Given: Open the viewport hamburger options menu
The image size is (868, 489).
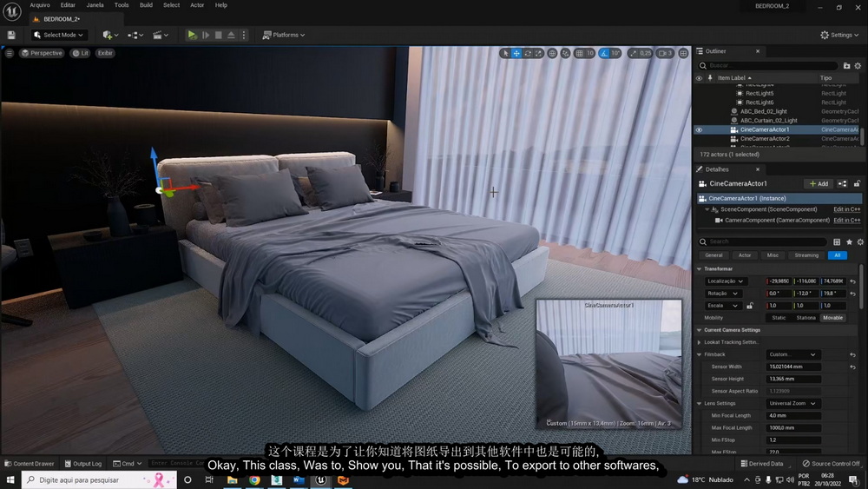Looking at the screenshot, I should [x=10, y=53].
